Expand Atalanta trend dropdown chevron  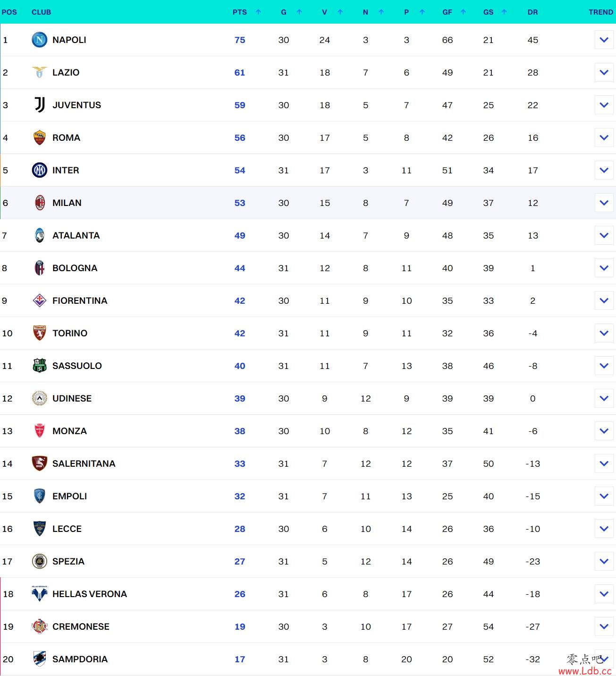tap(604, 235)
